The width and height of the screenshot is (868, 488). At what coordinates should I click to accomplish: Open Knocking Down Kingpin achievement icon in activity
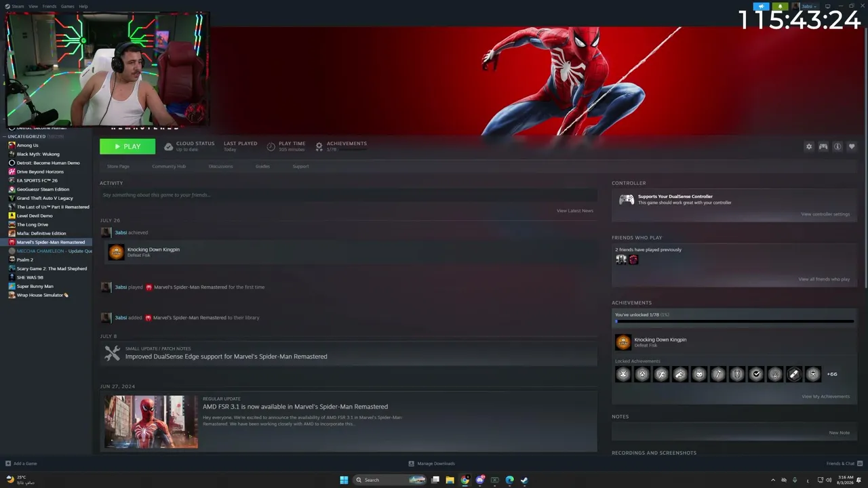coord(117,252)
